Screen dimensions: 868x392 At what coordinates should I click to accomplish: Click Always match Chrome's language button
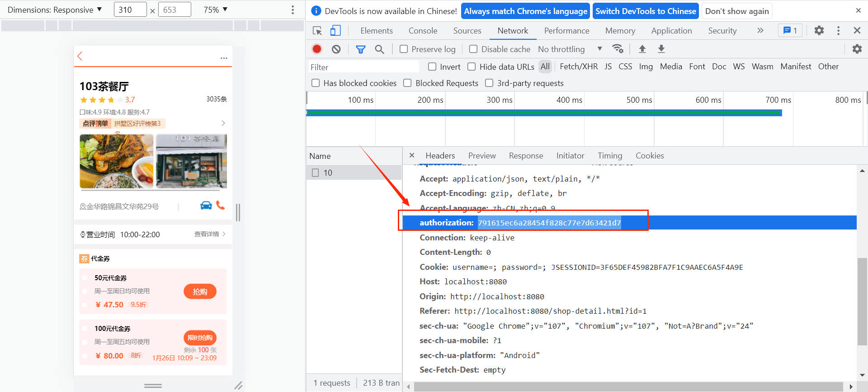(525, 11)
